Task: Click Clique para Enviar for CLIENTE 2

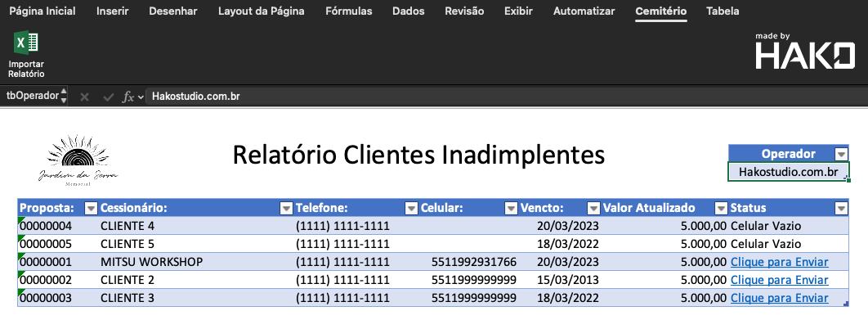Action: point(780,280)
